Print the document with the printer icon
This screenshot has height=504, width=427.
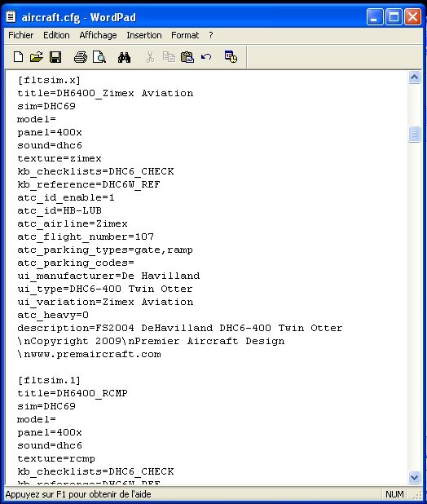pyautogui.click(x=81, y=57)
